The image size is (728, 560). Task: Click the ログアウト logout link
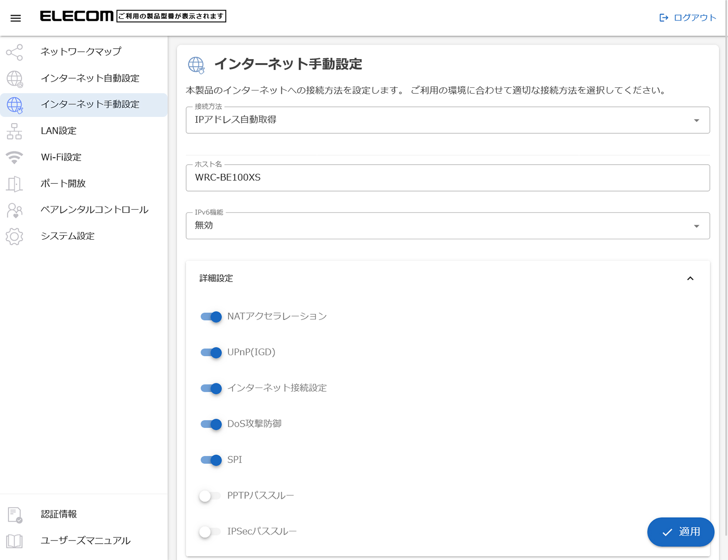pyautogui.click(x=688, y=18)
